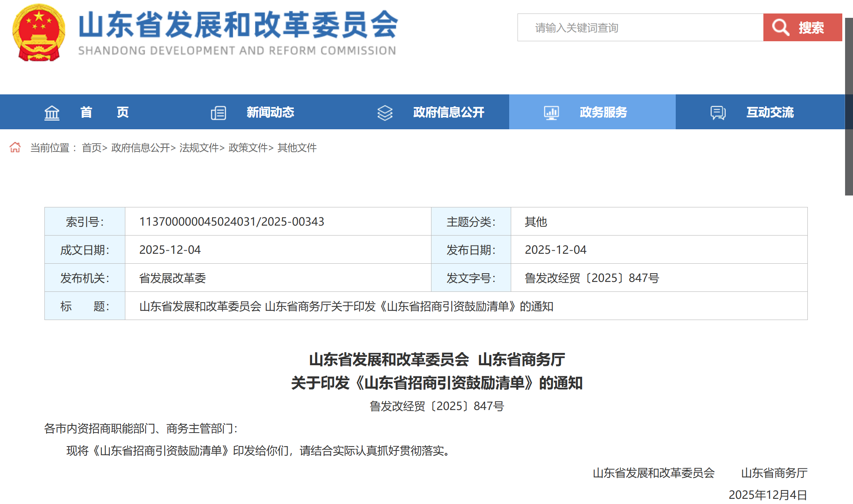Click the layers icon beside 政府信息公开
The height and width of the screenshot is (504, 853).
[x=384, y=112]
